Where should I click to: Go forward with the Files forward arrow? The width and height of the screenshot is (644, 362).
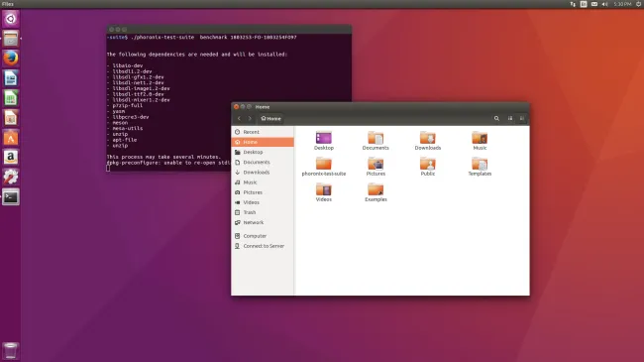pos(250,118)
